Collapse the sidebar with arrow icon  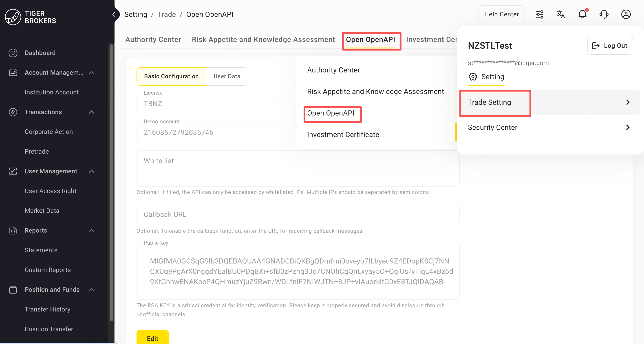[x=114, y=14]
